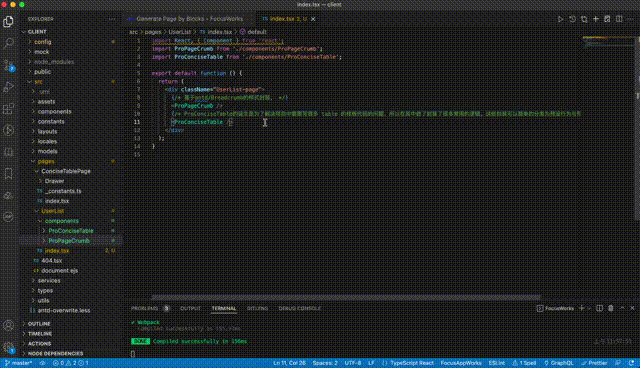Click the editor horizontal scrollbar

[x=346, y=298]
